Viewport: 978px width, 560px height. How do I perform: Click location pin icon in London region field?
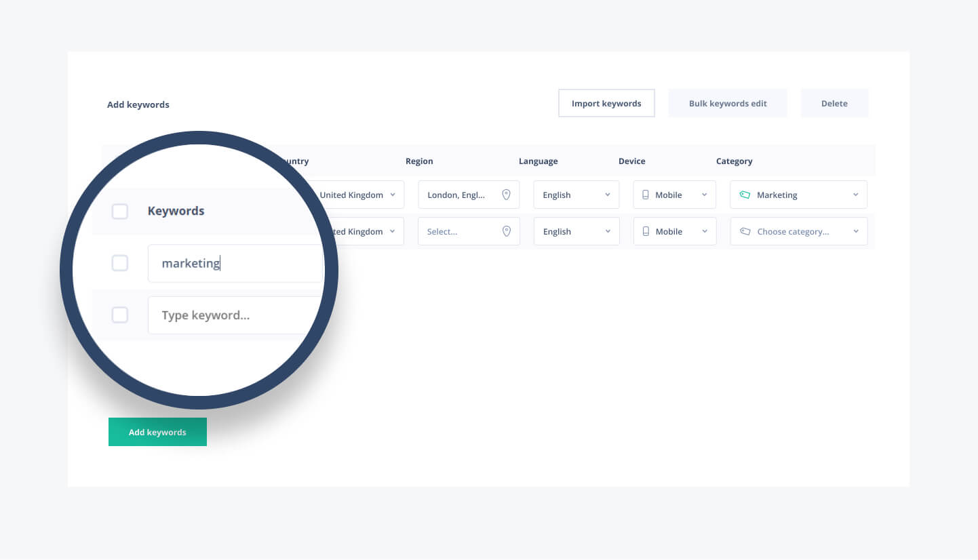pos(506,195)
